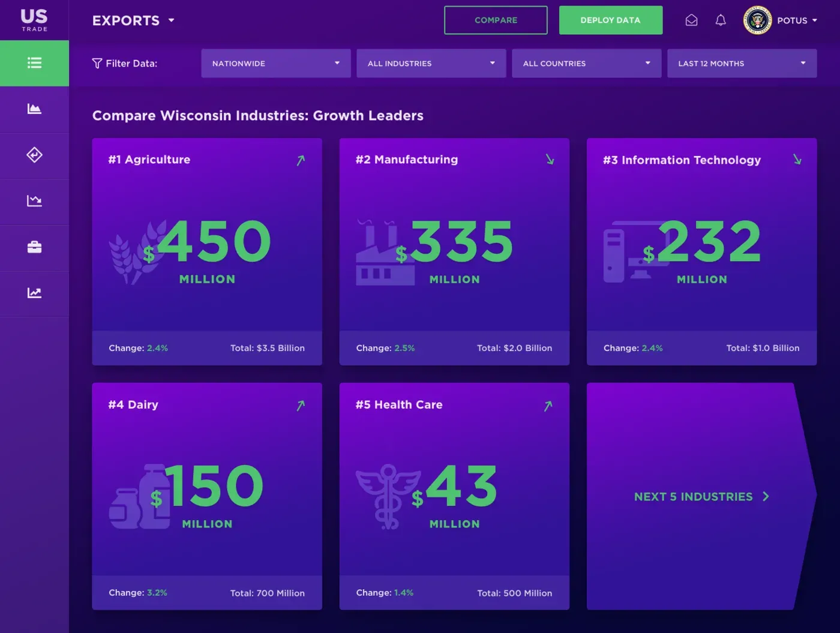Click the Agriculture Total: $3.5 Billion text
The image size is (840, 633).
(x=268, y=348)
